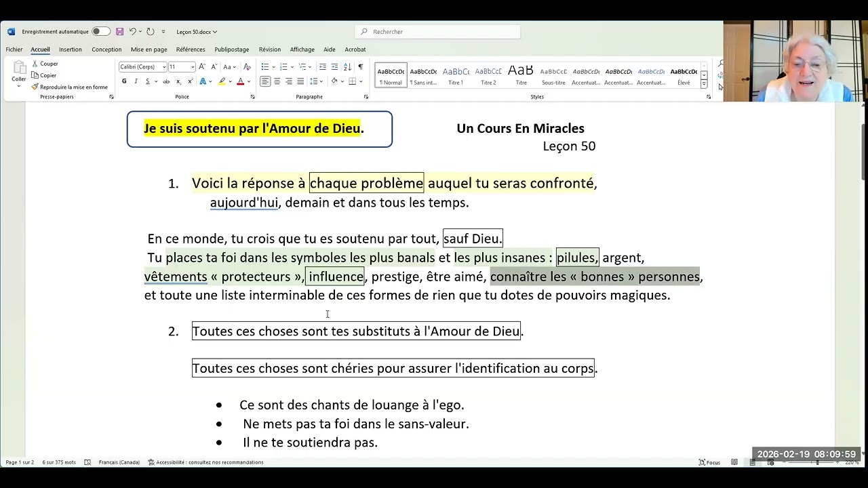Click the Copier button
The image size is (868, 488).
point(44,75)
